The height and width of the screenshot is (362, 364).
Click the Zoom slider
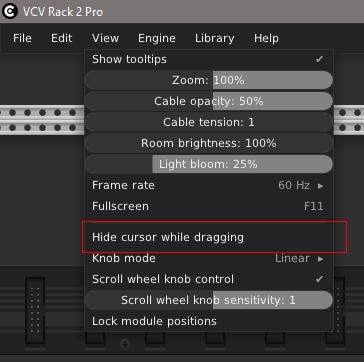pyautogui.click(x=209, y=80)
